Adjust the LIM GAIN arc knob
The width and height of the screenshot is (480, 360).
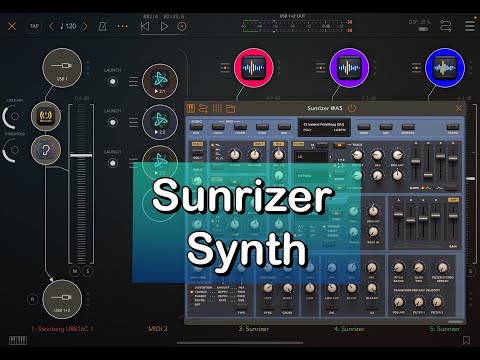(x=11, y=116)
